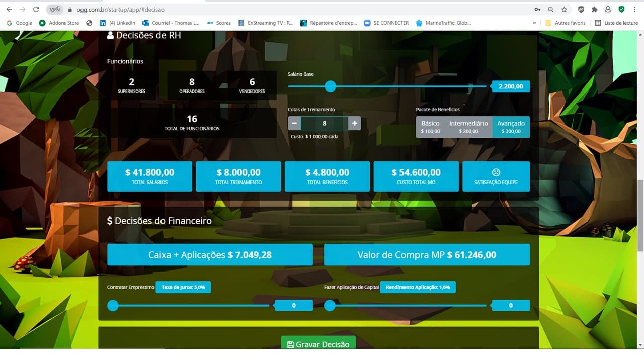Viewport: 644px width, 362px height.
Task: Open the LinkedIn bookmark
Action: click(x=118, y=23)
